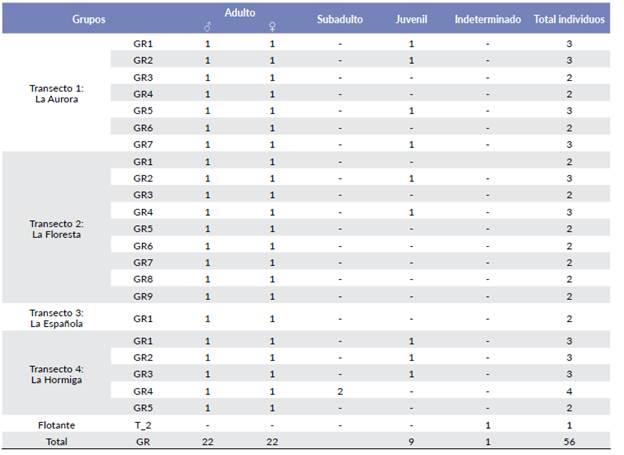Click the Total individuos header
This screenshot has width=624, height=455.
click(569, 19)
